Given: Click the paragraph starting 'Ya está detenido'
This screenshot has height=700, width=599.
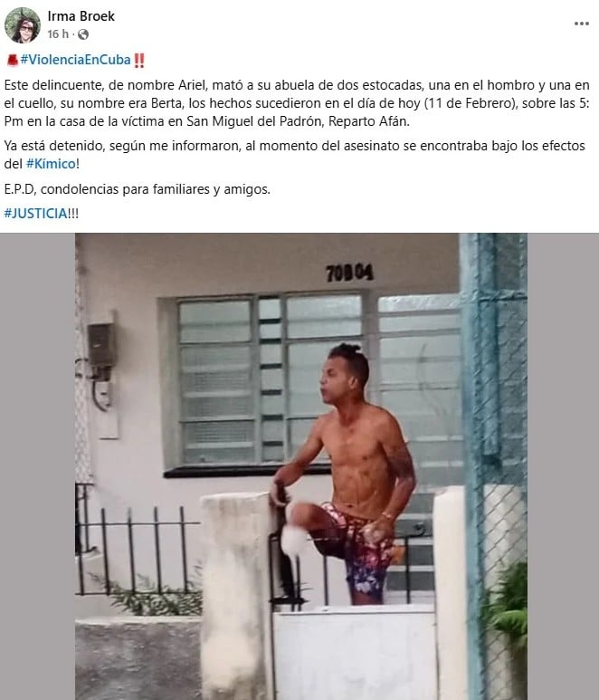Looking at the screenshot, I should (294, 155).
